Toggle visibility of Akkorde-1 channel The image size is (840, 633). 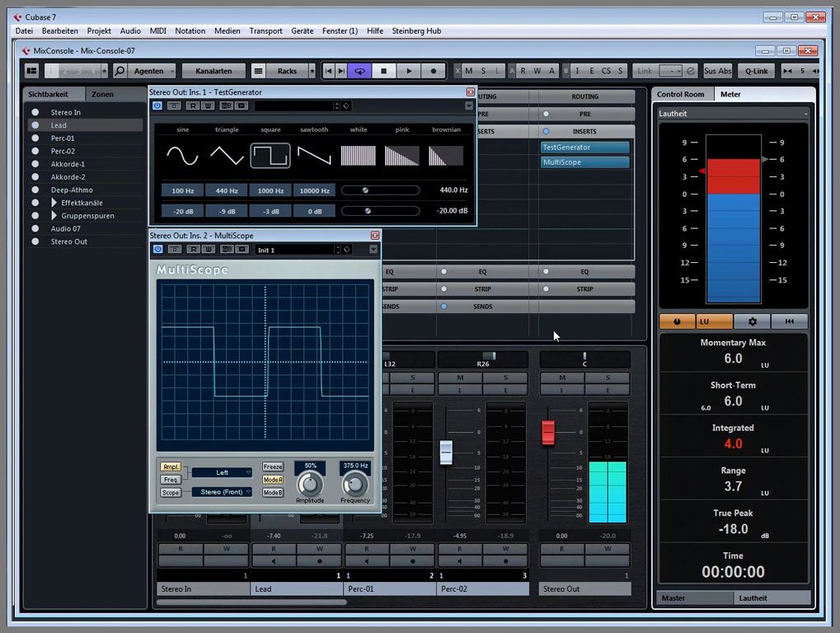tap(35, 164)
